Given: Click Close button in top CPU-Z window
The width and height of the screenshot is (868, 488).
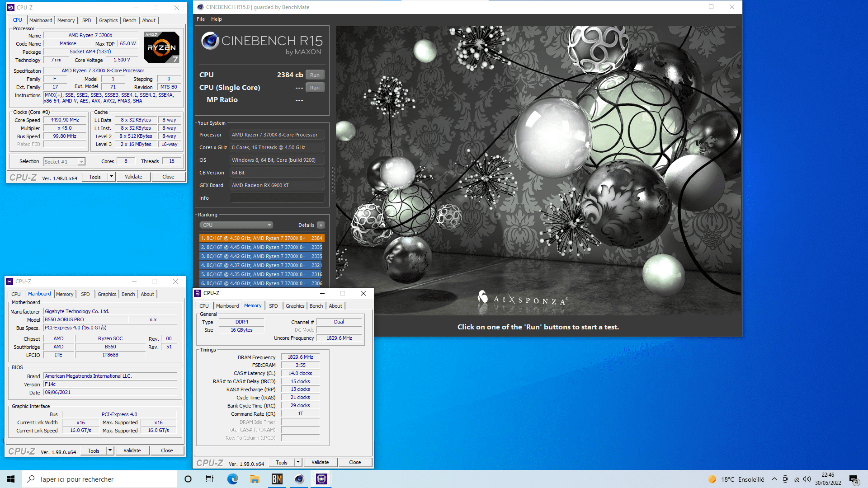Looking at the screenshot, I should tap(168, 177).
